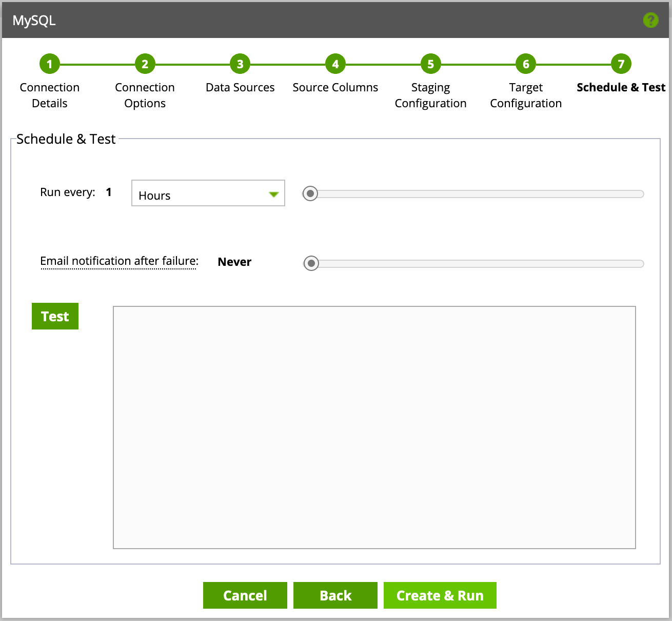Go to step 6 circle icon
The width and height of the screenshot is (672, 621).
click(526, 64)
